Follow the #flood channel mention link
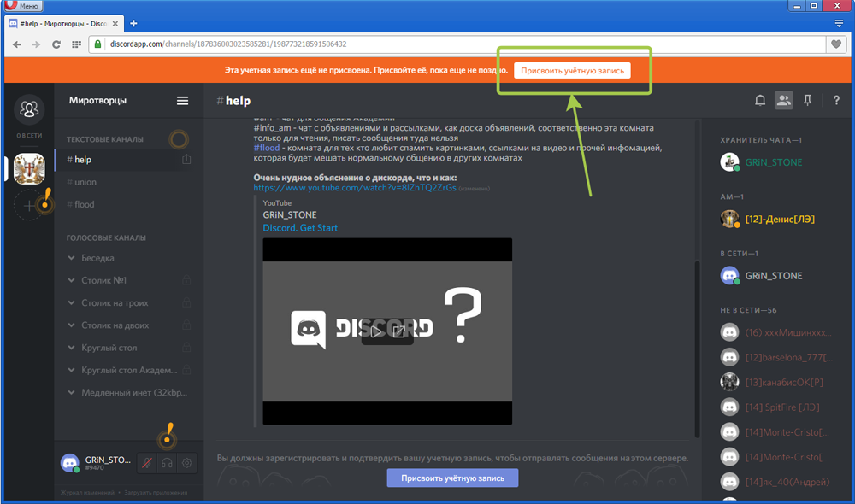 coord(267,148)
